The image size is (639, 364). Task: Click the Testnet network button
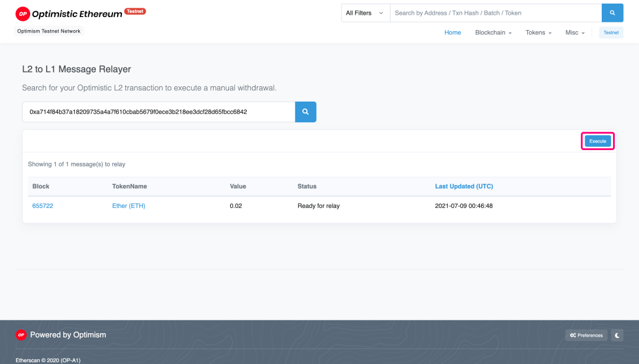click(x=611, y=32)
